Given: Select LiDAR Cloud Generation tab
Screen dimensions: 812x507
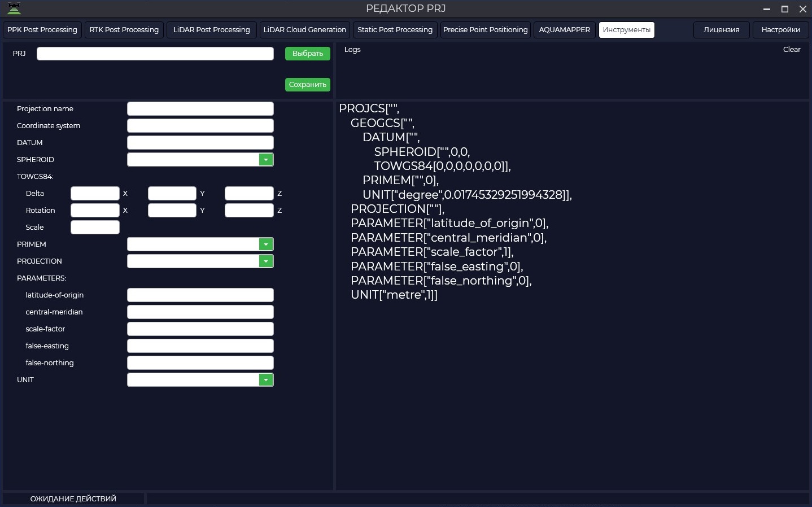Looking at the screenshot, I should tap(305, 30).
